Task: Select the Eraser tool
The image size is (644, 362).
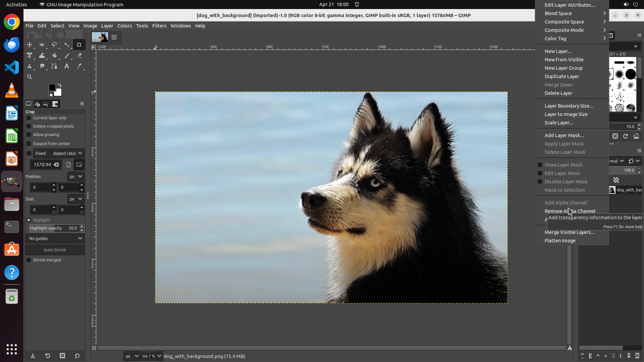Action: point(79,56)
